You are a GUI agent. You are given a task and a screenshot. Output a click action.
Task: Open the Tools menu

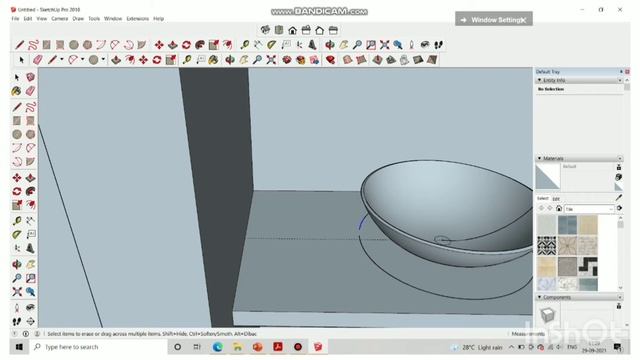pos(94,19)
